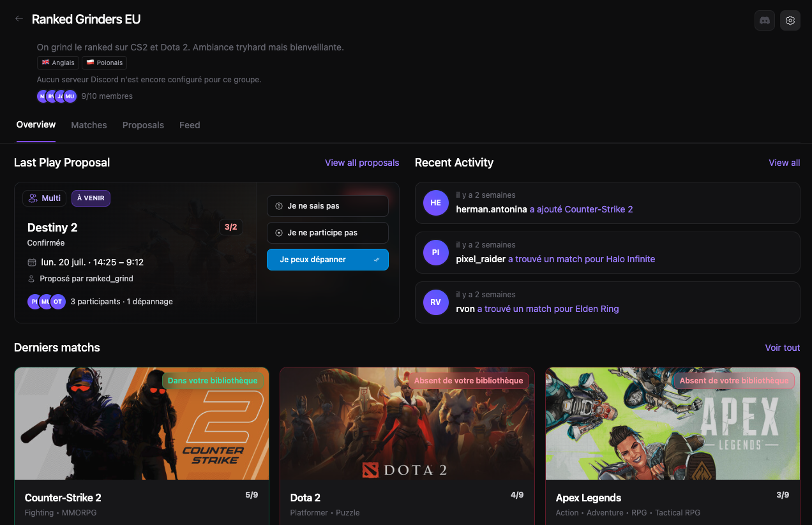
Task: Click the Multi badge on the proposal
Action: pyautogui.click(x=44, y=198)
